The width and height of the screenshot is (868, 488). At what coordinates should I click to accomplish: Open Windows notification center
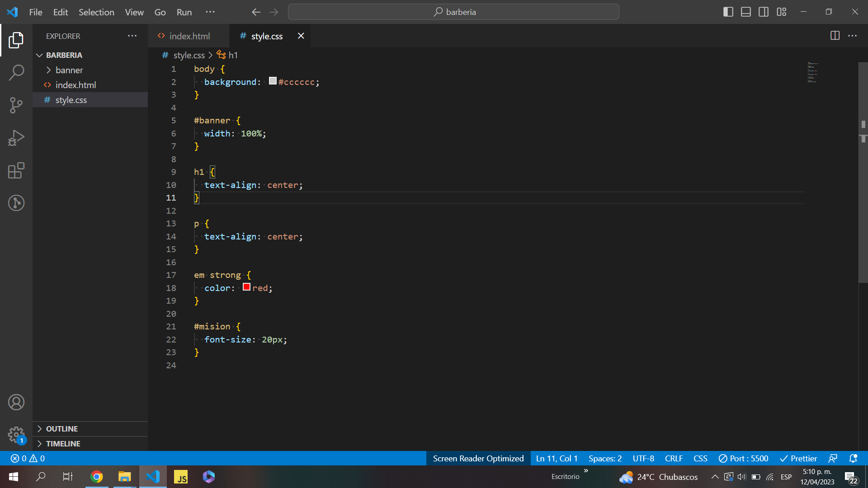coord(851,477)
